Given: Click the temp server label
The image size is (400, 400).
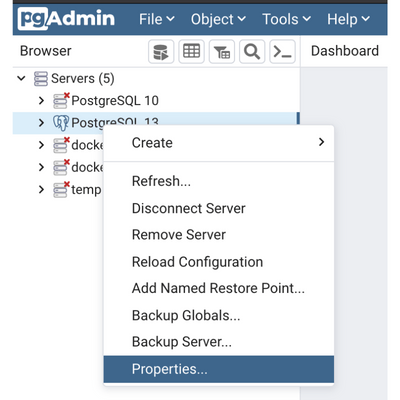Looking at the screenshot, I should click(86, 190).
